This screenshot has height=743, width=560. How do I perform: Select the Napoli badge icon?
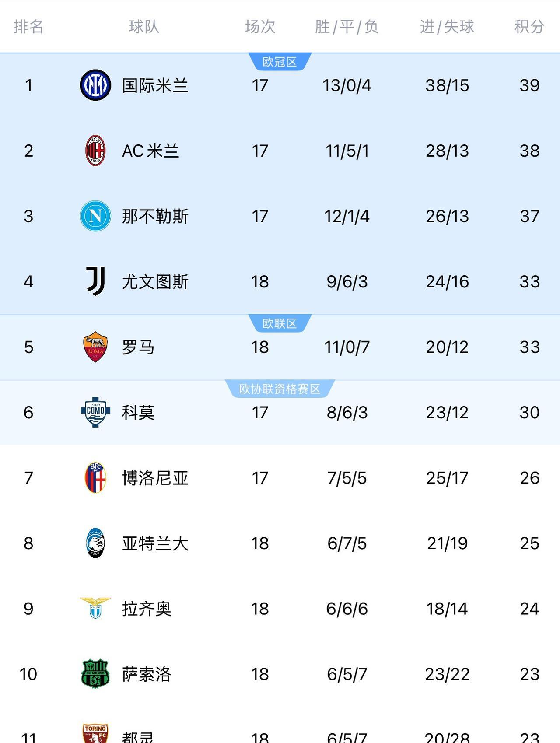coord(95,216)
